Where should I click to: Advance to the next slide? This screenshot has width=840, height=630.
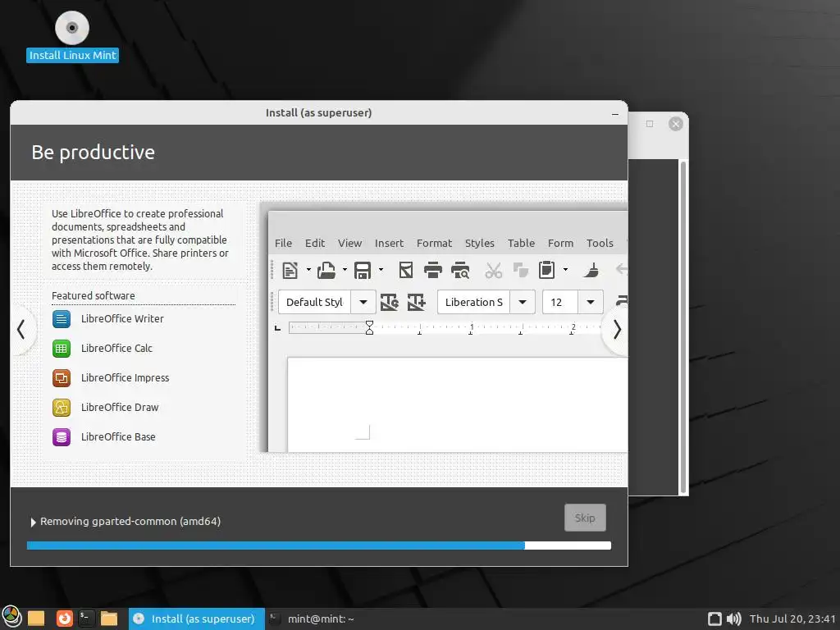tap(617, 330)
